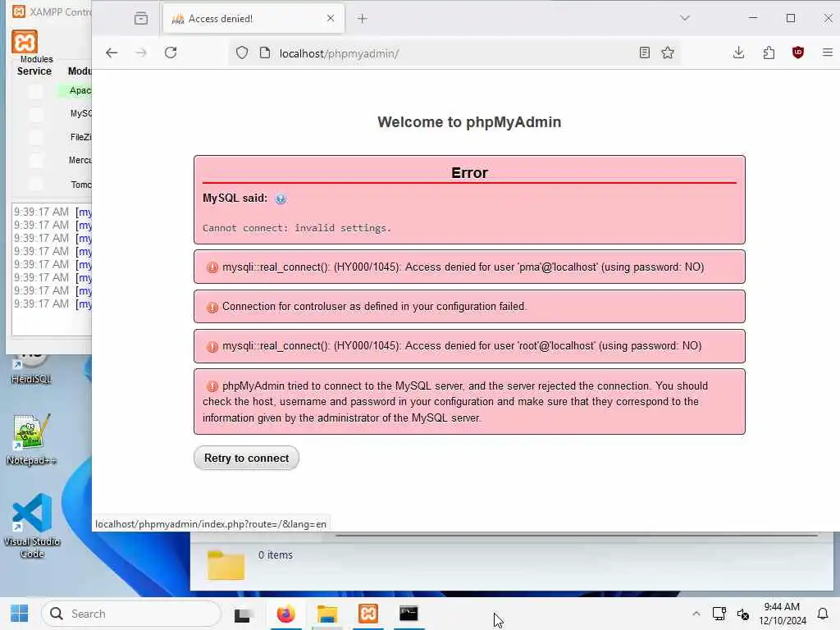
Task: Click the Firefox back arrow
Action: click(112, 52)
